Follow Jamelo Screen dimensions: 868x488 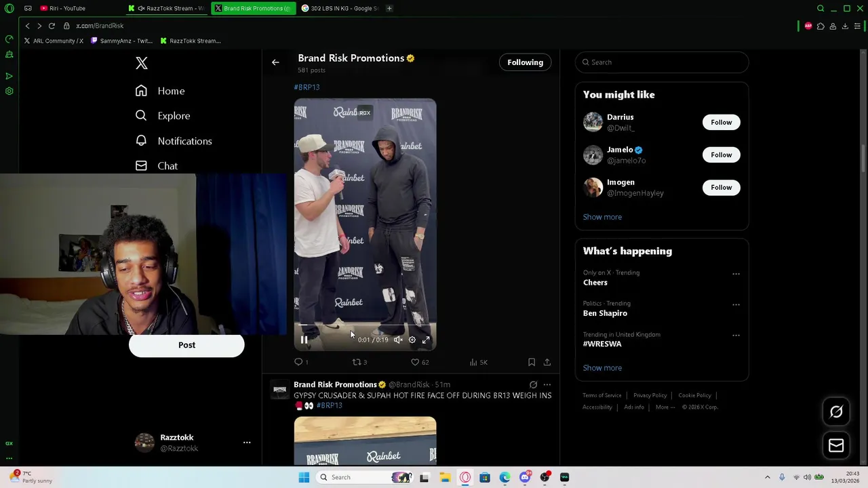tap(722, 155)
